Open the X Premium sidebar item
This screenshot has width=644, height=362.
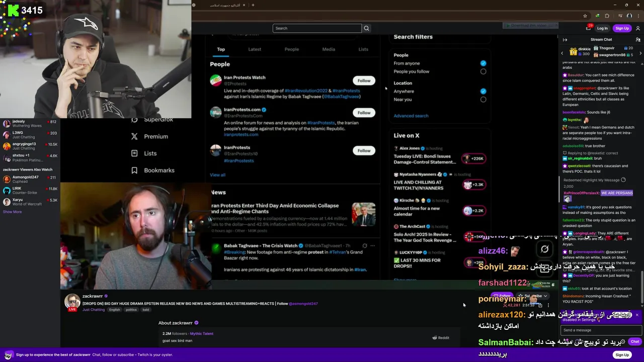[x=149, y=136]
